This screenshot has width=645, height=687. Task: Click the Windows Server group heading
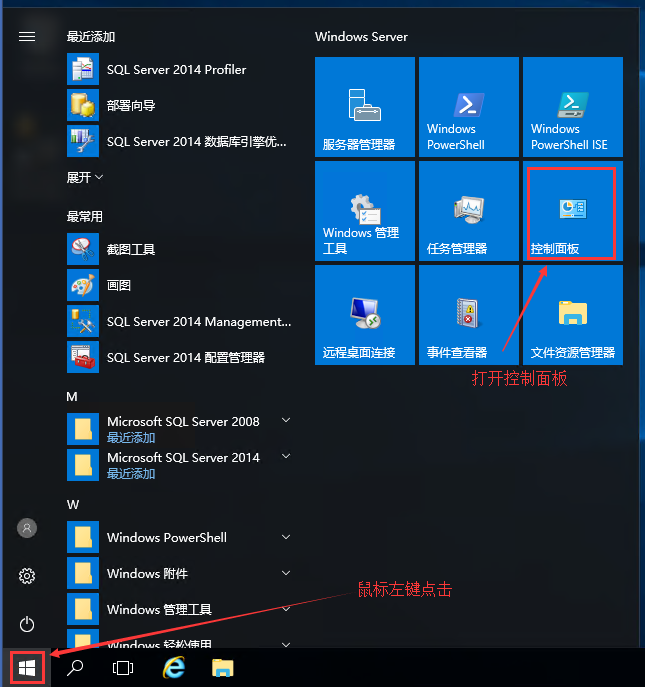pyautogui.click(x=361, y=36)
